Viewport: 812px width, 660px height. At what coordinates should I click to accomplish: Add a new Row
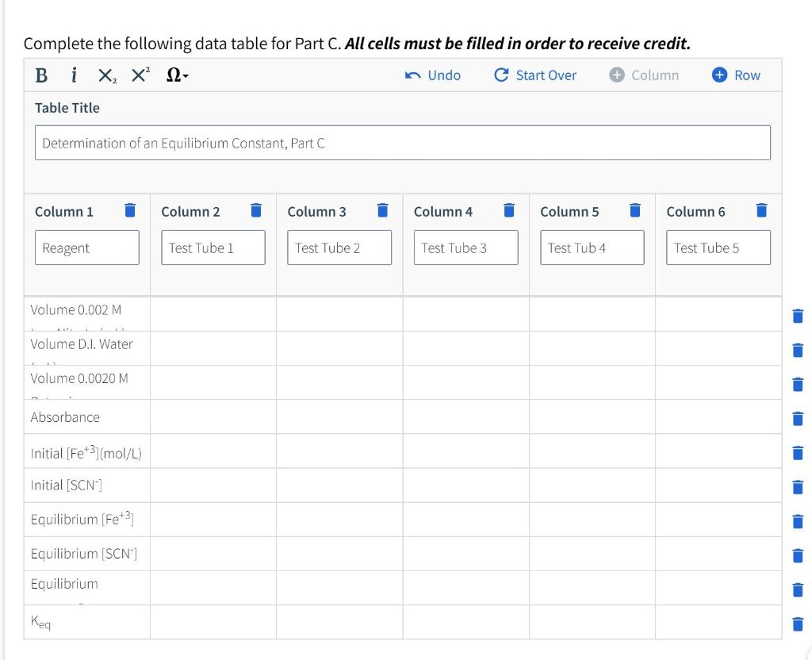(736, 75)
